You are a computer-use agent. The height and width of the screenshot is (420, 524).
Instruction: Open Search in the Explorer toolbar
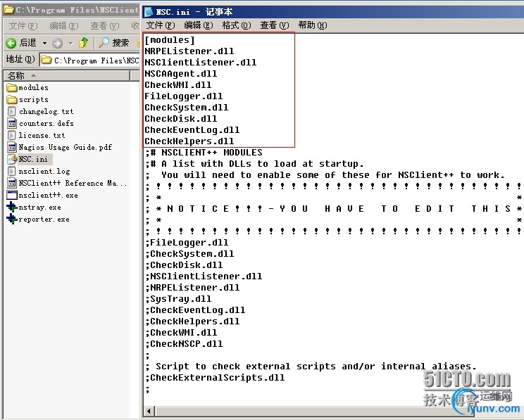tap(113, 43)
